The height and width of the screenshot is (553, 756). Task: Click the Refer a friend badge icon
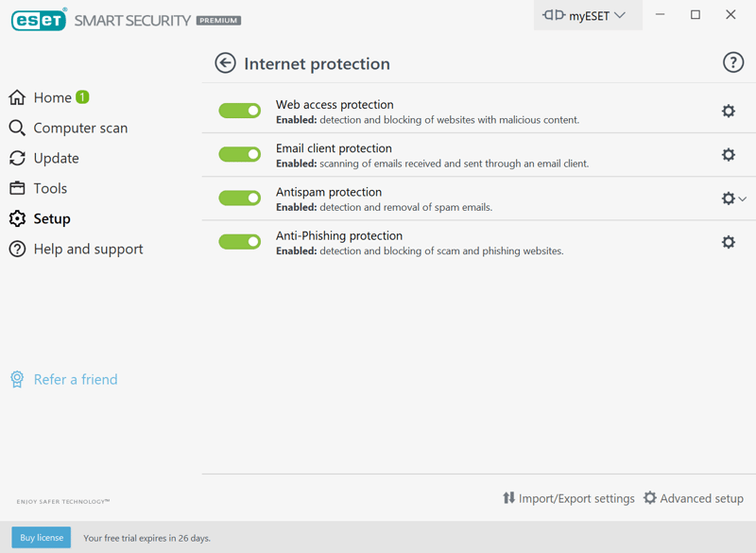point(17,379)
